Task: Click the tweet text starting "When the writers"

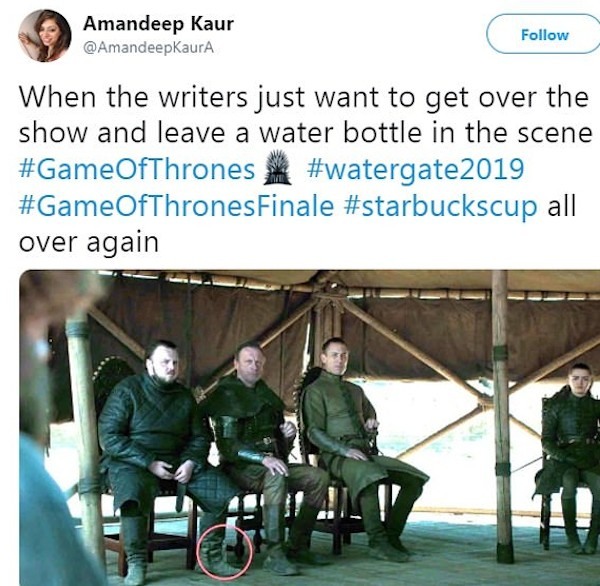Action: click(x=305, y=169)
